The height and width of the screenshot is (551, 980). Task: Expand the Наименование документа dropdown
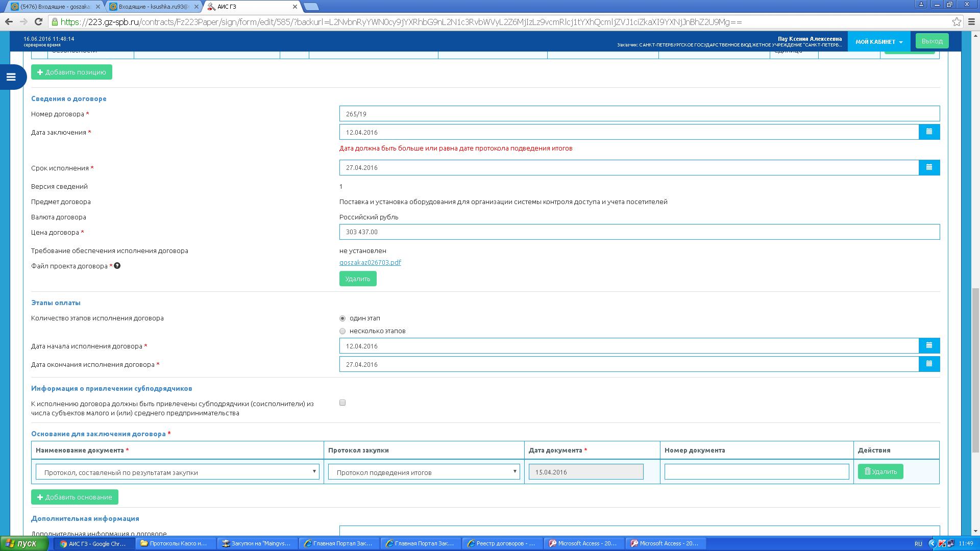178,472
